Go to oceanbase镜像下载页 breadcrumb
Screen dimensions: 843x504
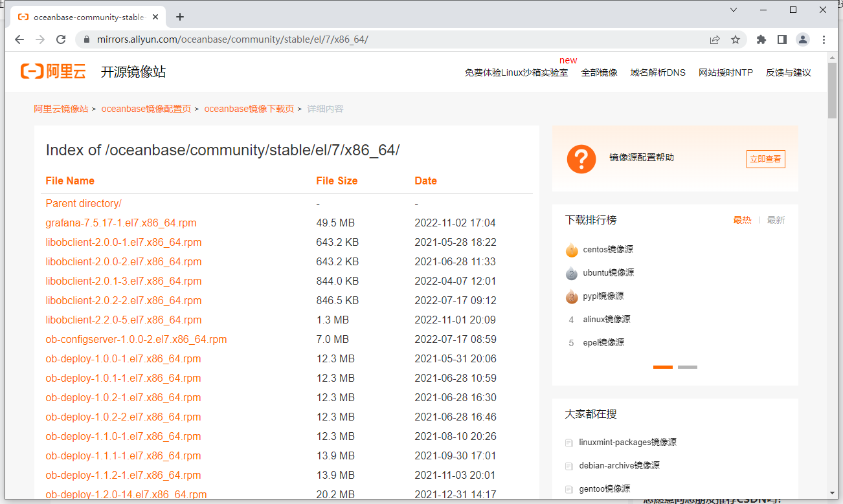click(x=249, y=109)
